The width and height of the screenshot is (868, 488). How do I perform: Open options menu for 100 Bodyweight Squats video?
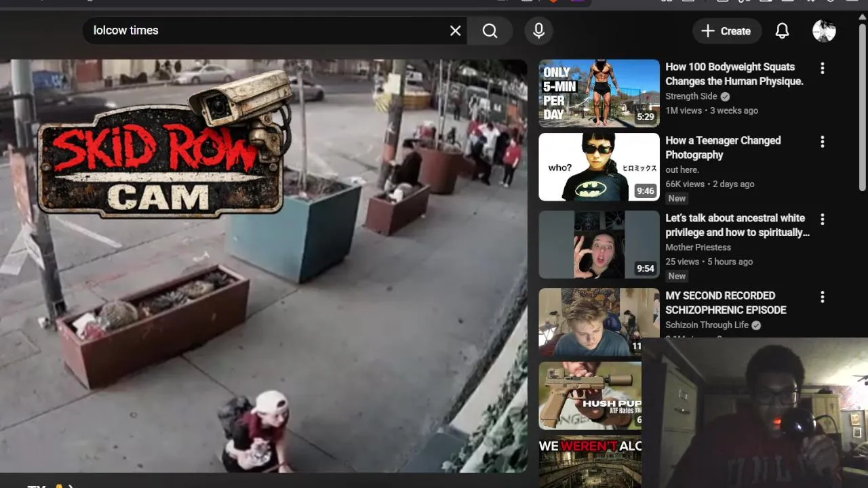pos(822,68)
